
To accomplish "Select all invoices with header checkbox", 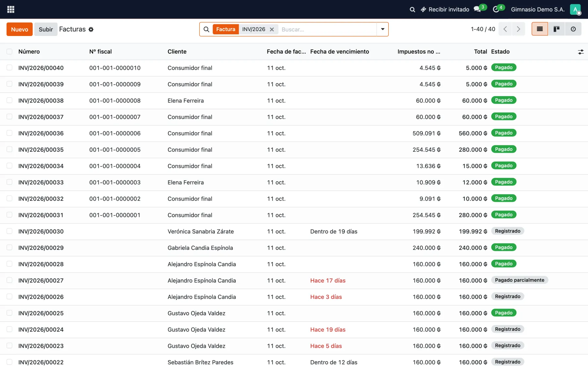I will (x=9, y=52).
